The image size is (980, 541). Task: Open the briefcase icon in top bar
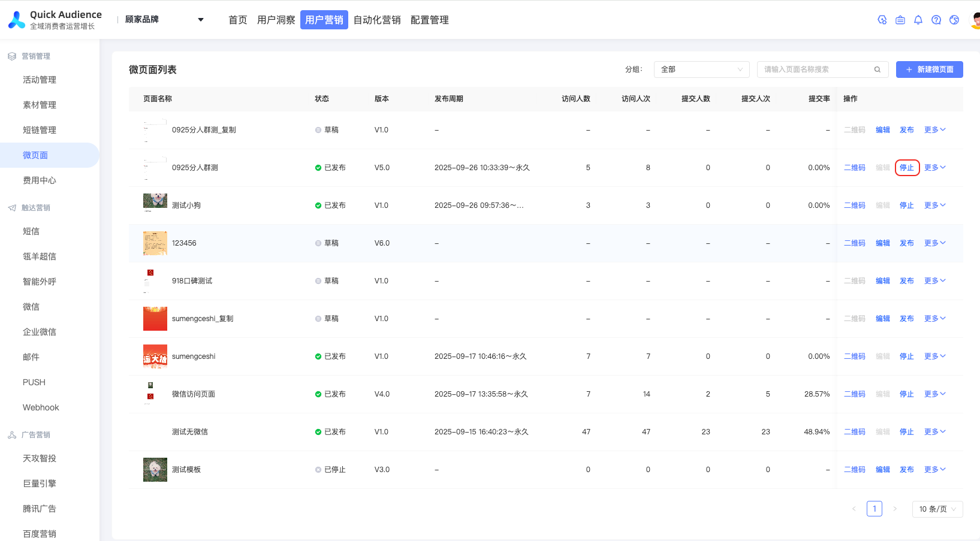coord(900,20)
